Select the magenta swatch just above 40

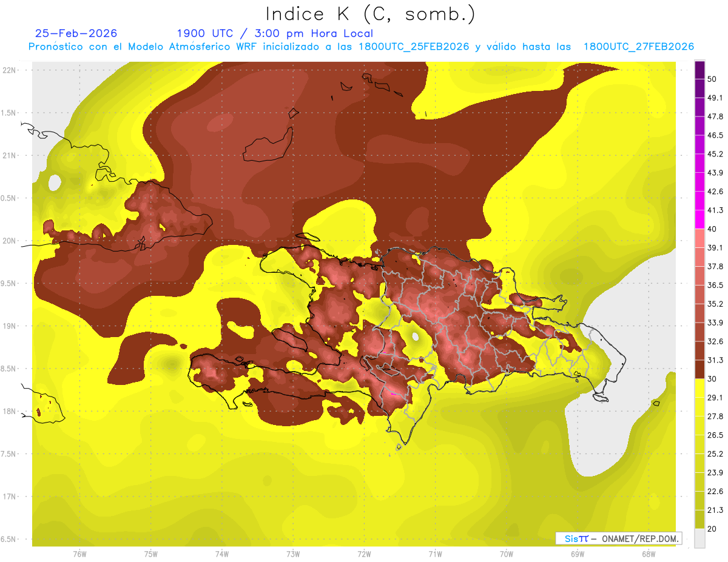coord(699,218)
